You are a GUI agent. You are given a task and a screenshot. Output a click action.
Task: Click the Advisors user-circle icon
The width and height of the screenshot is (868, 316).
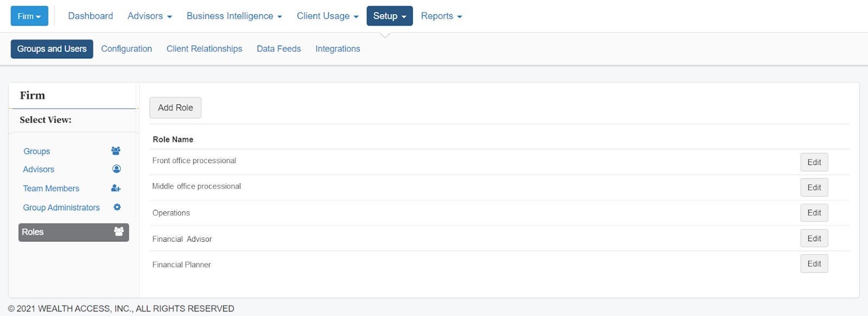[x=116, y=169]
